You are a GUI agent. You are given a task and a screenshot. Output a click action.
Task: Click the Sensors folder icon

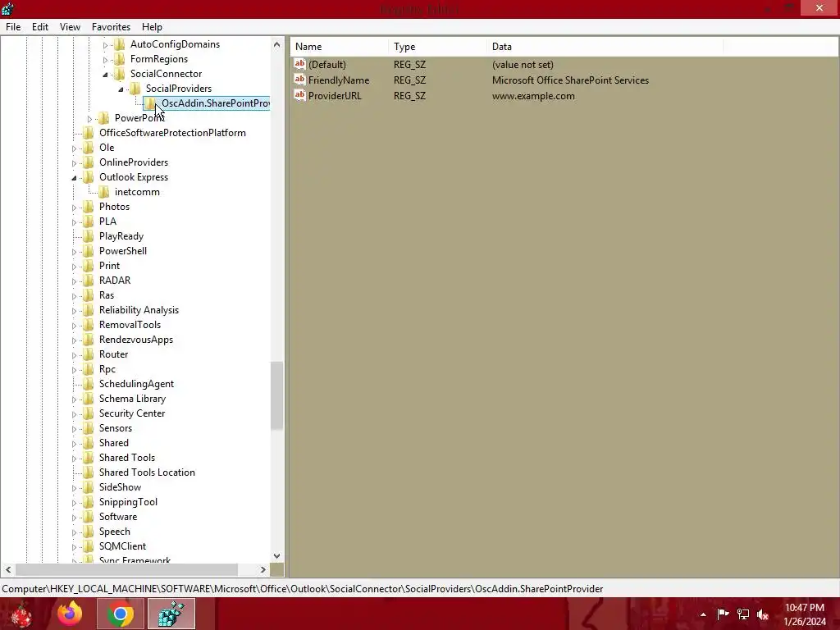pos(89,428)
